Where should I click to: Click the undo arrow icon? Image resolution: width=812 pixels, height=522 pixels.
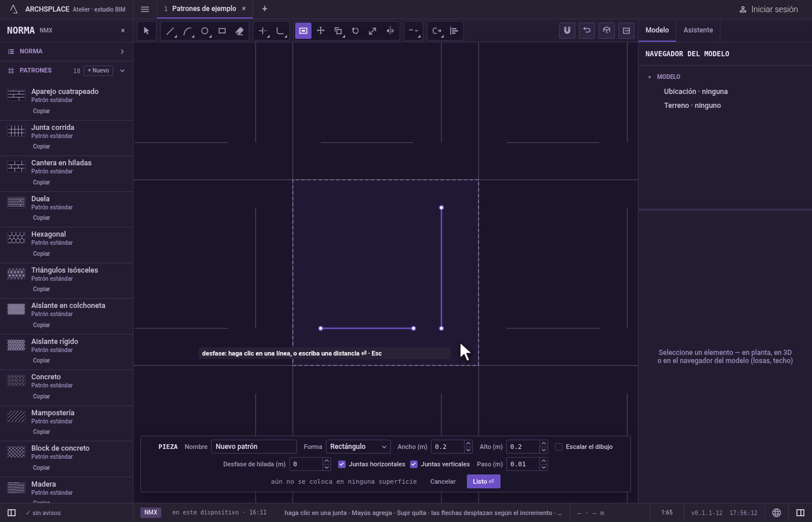587,31
